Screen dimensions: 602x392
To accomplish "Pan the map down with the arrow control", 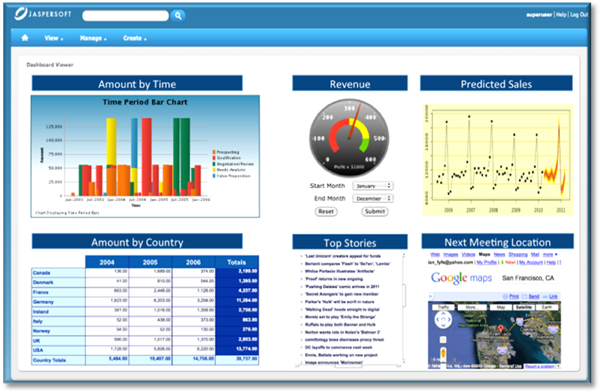I will click(x=443, y=326).
